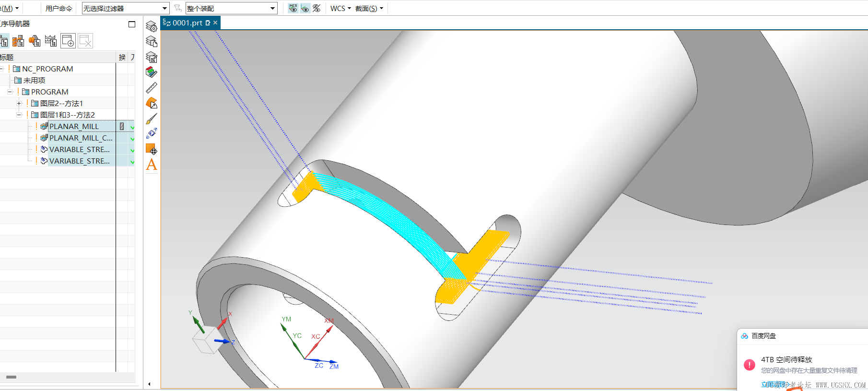Select the PLANAR_MILL_C... operation
Viewport: 868px width, 391px height.
point(81,138)
